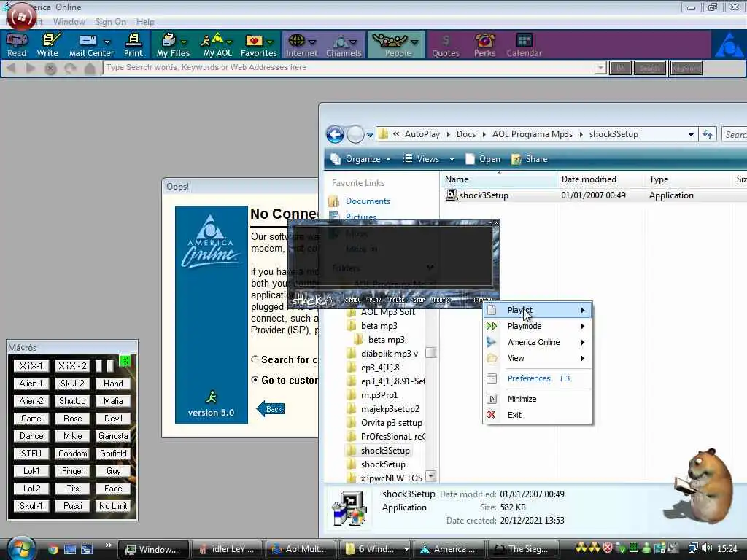Click the Favorites heart folder icon
This screenshot has height=560, width=747.
254,41
